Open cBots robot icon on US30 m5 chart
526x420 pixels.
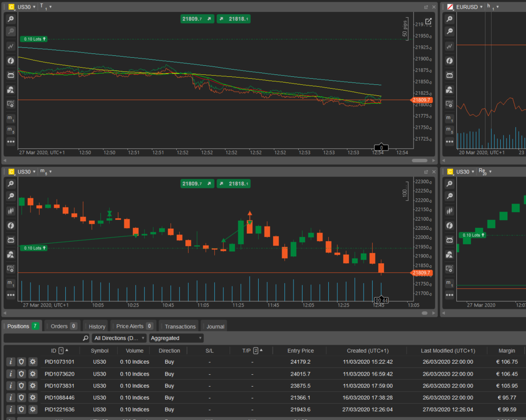11,240
